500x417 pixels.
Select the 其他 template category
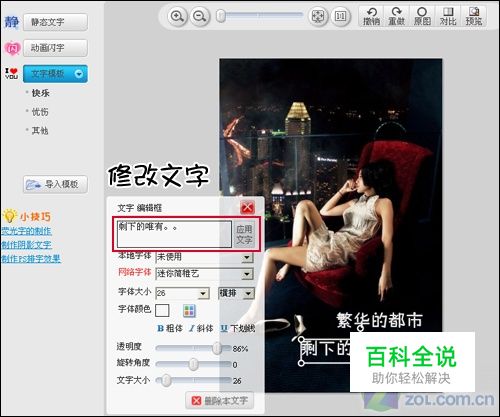point(40,131)
